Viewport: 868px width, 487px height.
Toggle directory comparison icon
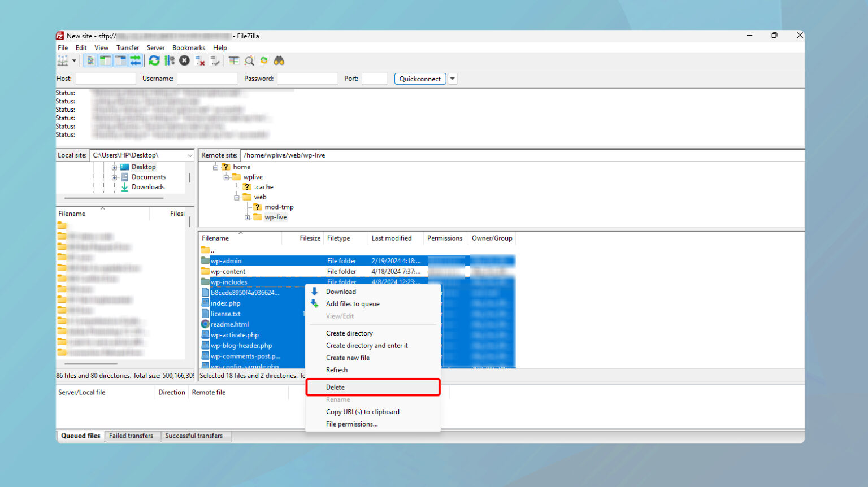pos(249,61)
